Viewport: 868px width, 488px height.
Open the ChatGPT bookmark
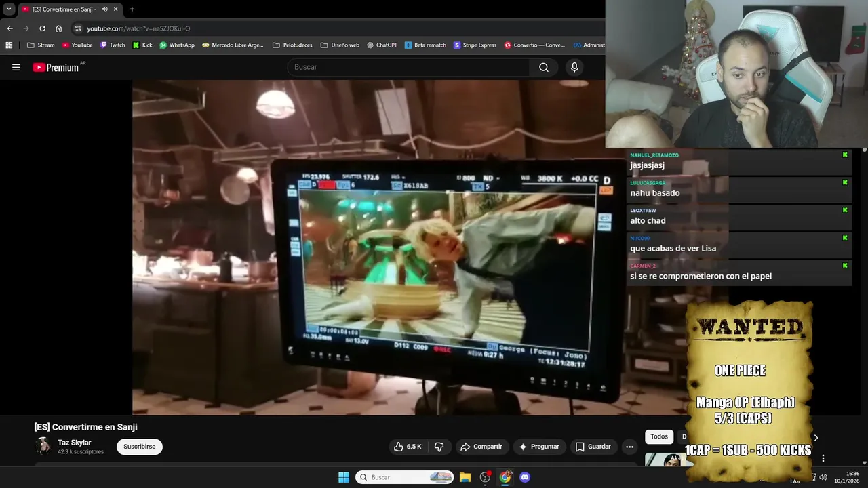[382, 45]
